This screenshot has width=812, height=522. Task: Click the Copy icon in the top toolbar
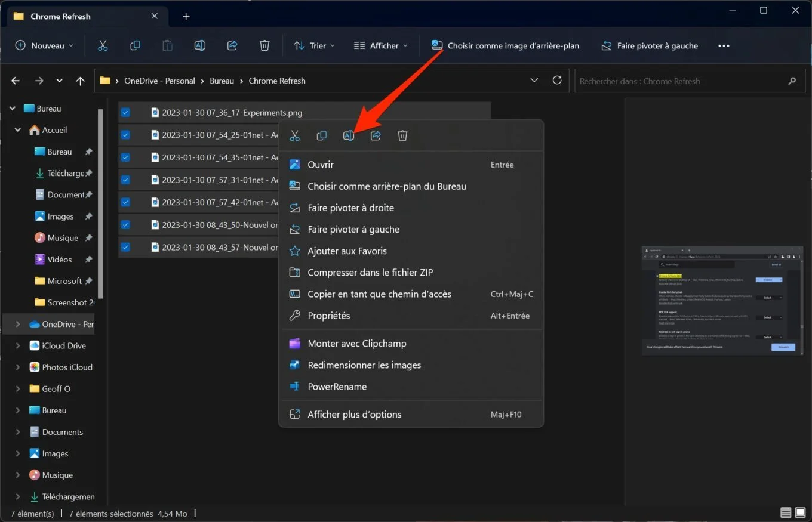[136, 45]
